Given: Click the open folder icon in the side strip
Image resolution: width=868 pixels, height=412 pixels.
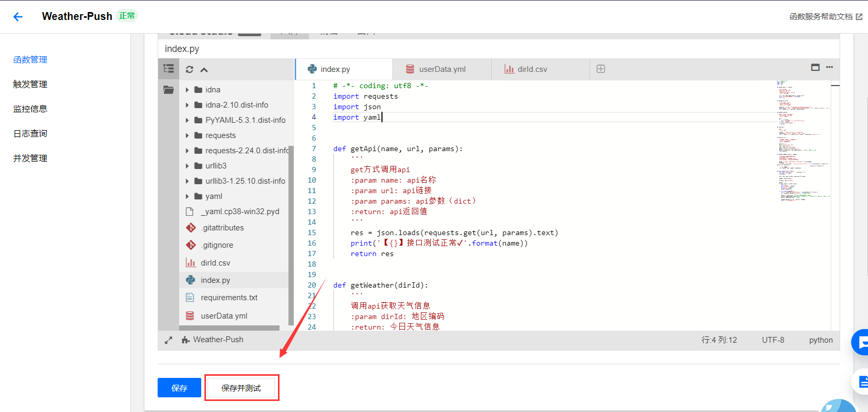Looking at the screenshot, I should (169, 90).
